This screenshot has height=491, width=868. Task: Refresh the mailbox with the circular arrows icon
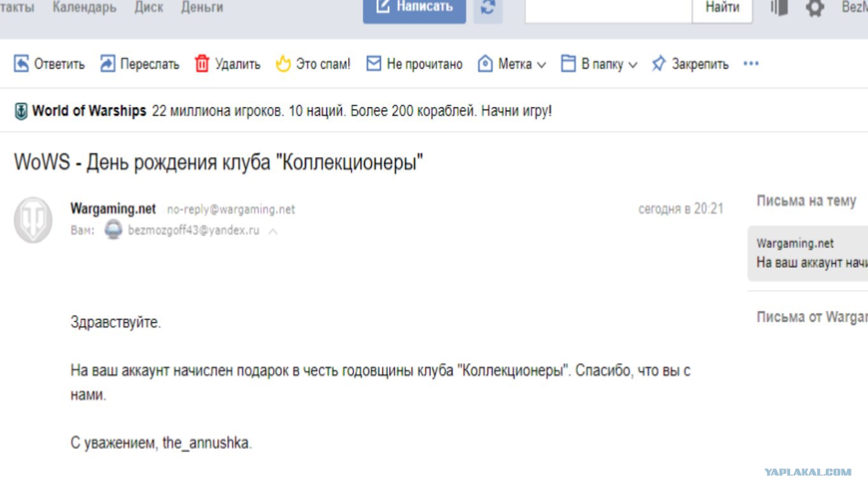pos(488,8)
